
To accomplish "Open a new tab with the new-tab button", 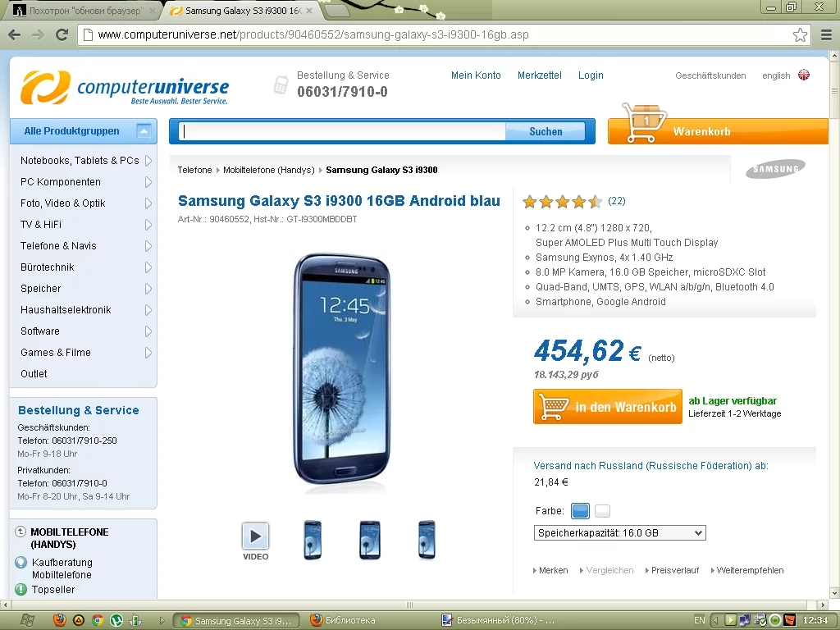I will [x=337, y=11].
